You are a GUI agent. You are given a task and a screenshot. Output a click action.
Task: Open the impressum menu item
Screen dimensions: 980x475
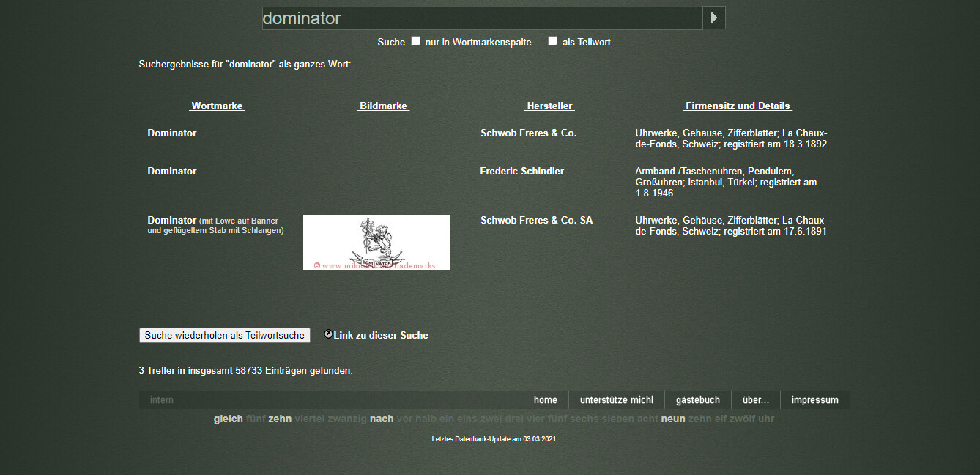(x=814, y=400)
